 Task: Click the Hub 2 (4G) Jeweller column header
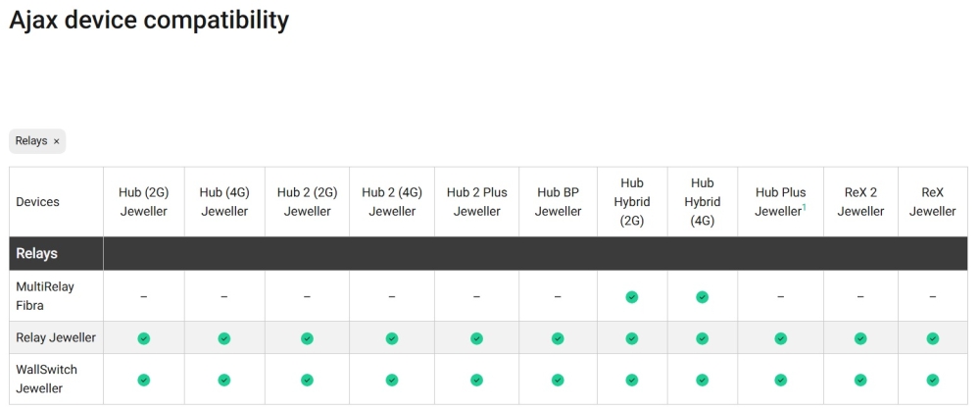[x=392, y=202]
